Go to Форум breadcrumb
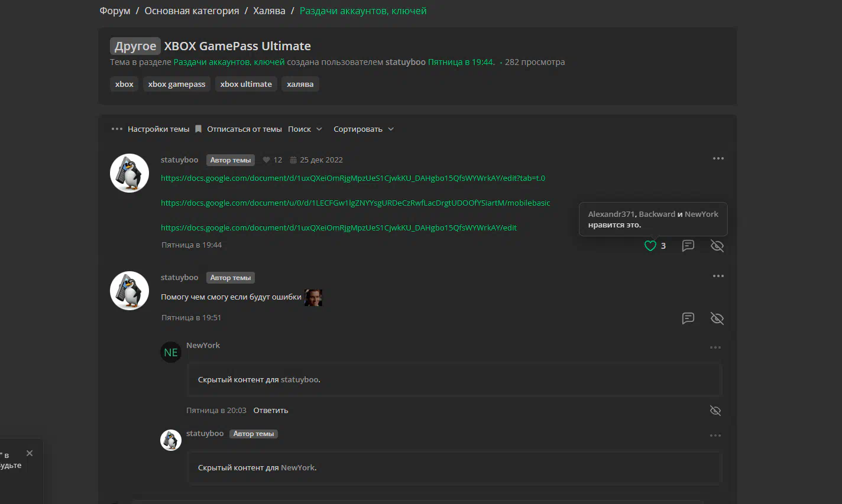The height and width of the screenshot is (504, 842). click(115, 11)
